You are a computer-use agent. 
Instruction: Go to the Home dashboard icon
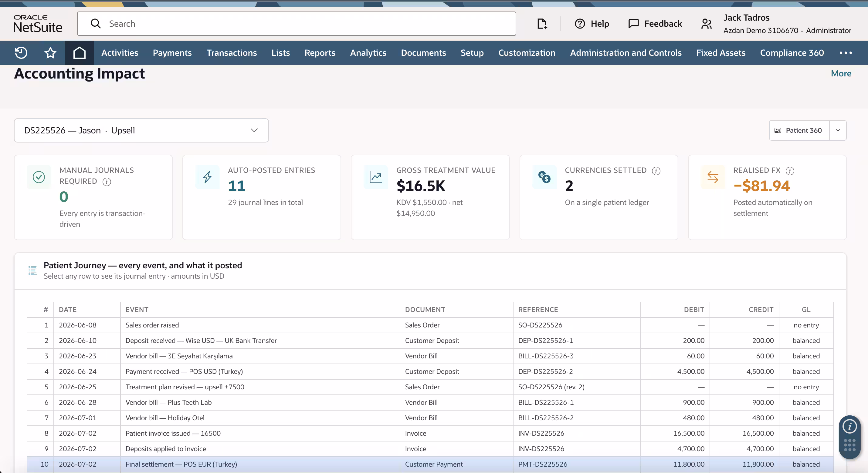pyautogui.click(x=79, y=53)
